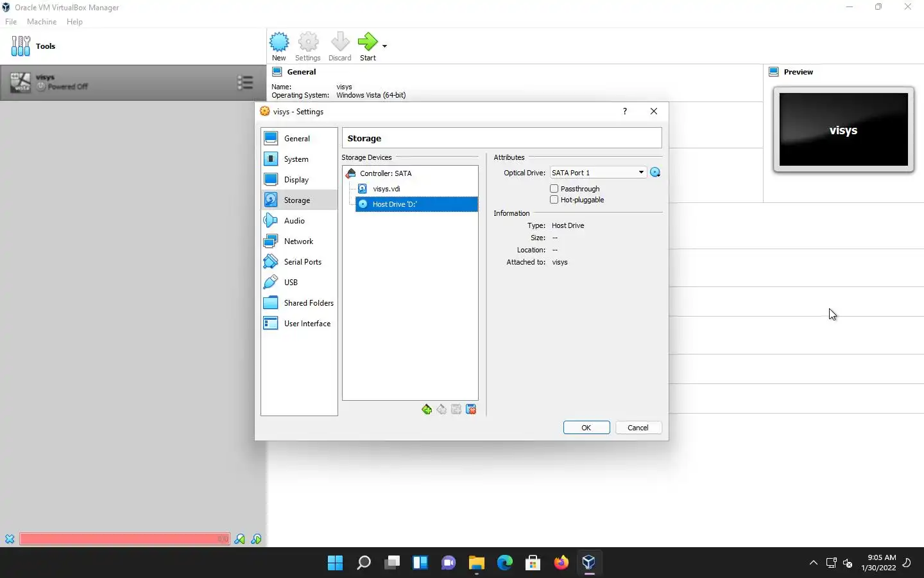Open the Network settings category
The image size is (924, 578).
(299, 241)
